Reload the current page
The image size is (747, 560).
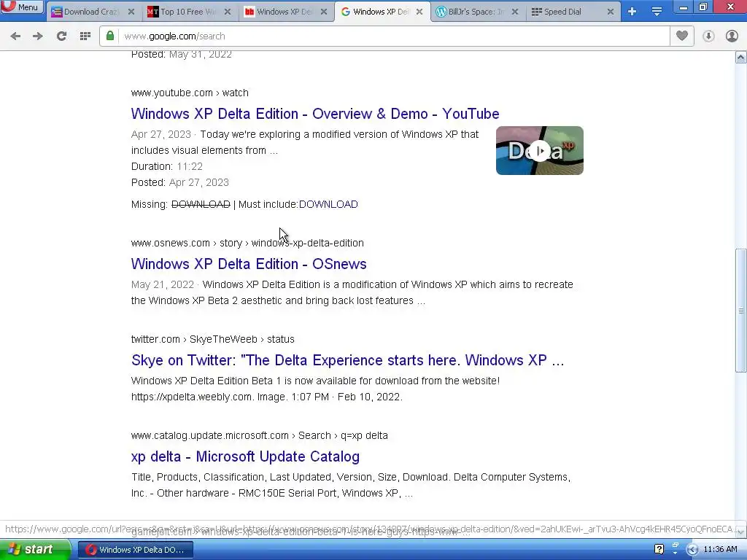pyautogui.click(x=61, y=36)
